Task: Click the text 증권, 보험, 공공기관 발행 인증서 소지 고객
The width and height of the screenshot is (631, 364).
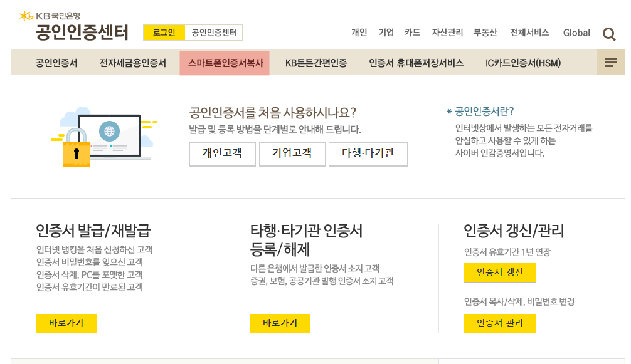Action: click(322, 281)
